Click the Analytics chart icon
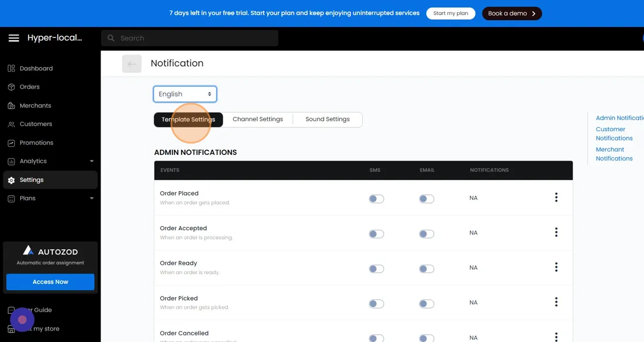Viewport: 644px width, 342px height. pyautogui.click(x=11, y=162)
